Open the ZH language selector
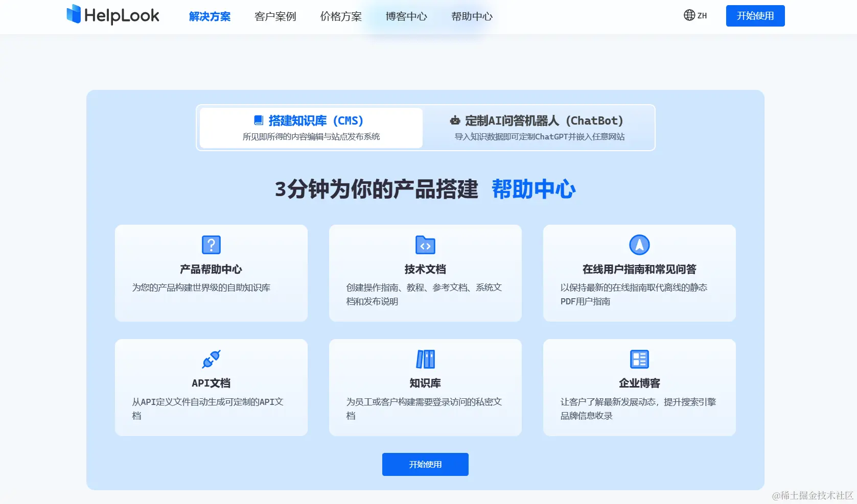This screenshot has height=504, width=857. [x=695, y=15]
